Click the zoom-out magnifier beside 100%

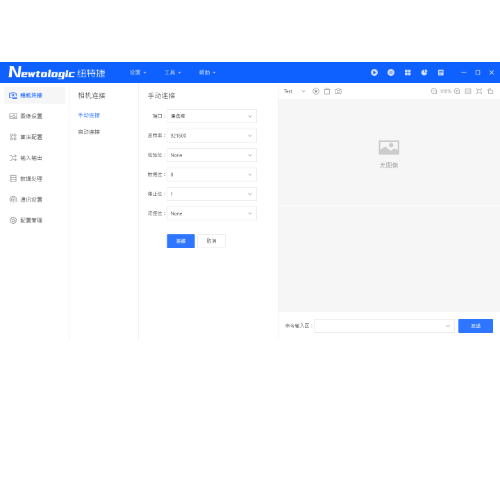pos(434,91)
